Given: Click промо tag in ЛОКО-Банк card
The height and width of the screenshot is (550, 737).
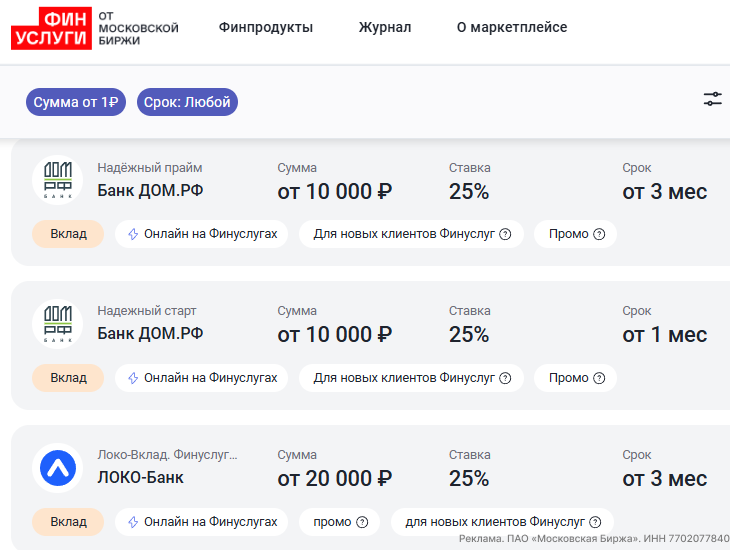Looking at the screenshot, I should [339, 522].
